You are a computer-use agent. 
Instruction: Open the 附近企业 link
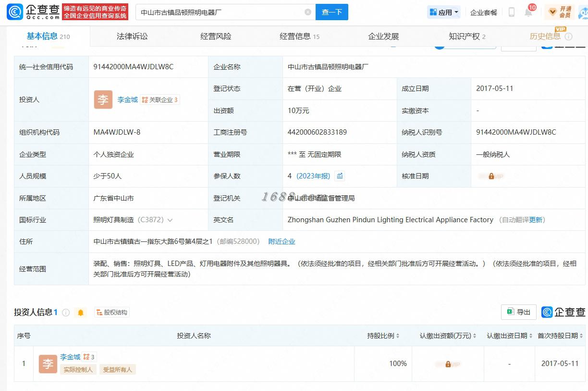(282, 241)
